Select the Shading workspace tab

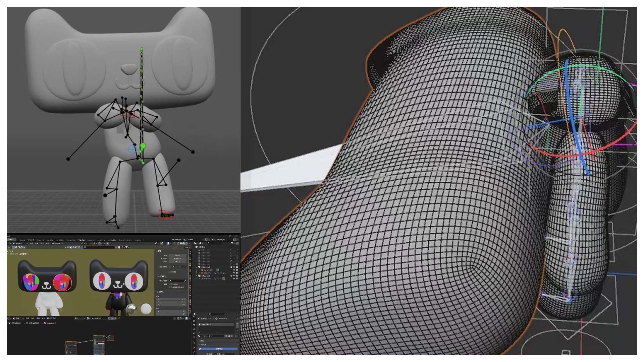click(82, 240)
